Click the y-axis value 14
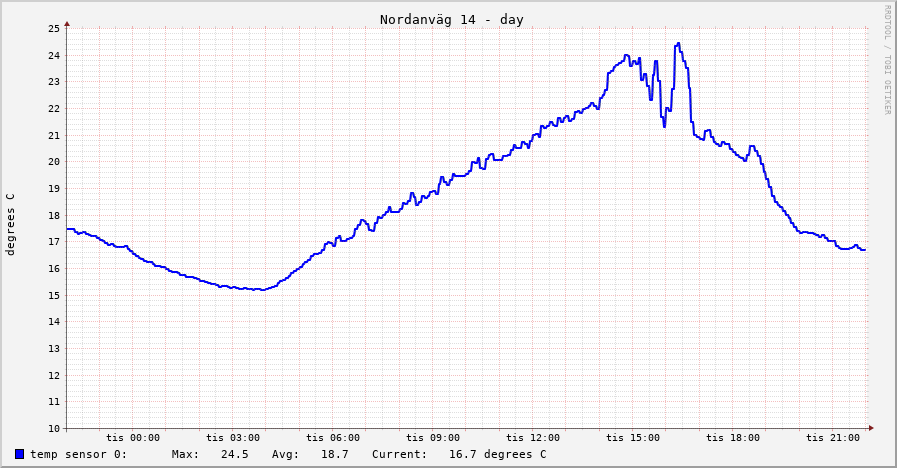The image size is (897, 468). 54,322
